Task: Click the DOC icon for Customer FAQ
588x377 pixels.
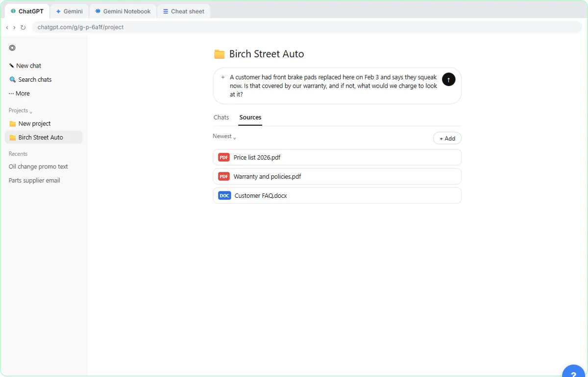Action: pos(224,195)
